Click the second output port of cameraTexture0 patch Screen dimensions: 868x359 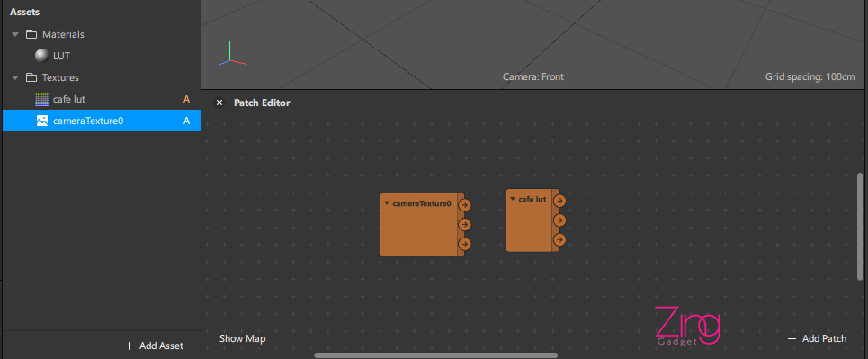click(x=464, y=224)
